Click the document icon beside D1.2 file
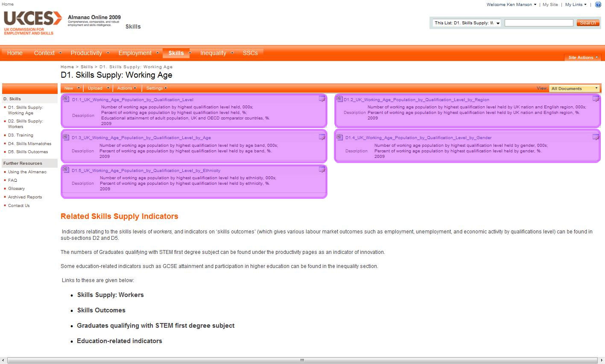Image resolution: width=605 pixels, height=364 pixels. 339,99
